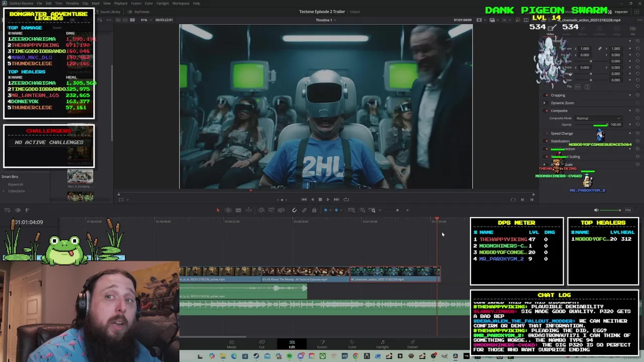Switch to the Color page
The width and height of the screenshot is (644, 362).
click(x=352, y=344)
